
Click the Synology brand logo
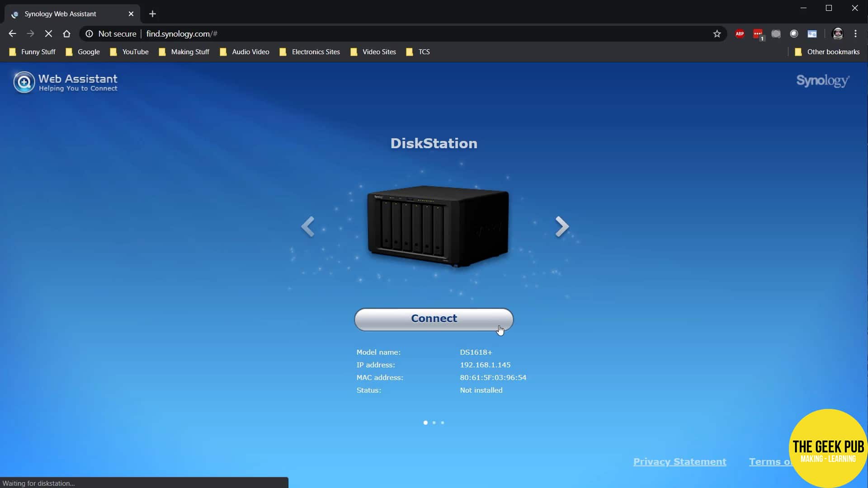[x=822, y=80]
